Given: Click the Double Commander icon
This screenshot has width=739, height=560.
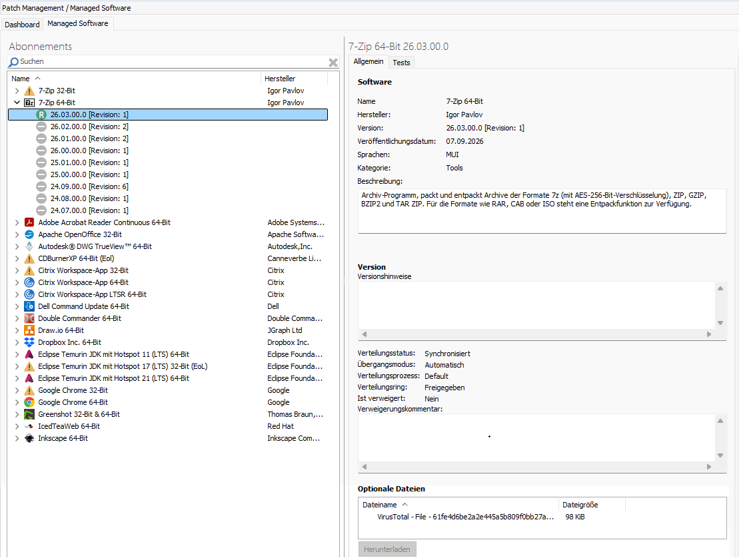Looking at the screenshot, I should click(x=29, y=318).
